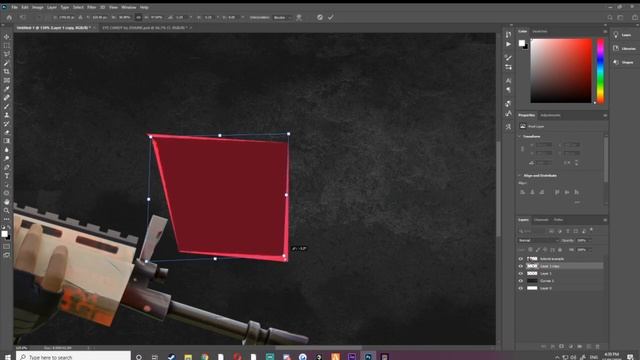Open the Layers panel options menu
This screenshot has height=360, width=640.
605,220
